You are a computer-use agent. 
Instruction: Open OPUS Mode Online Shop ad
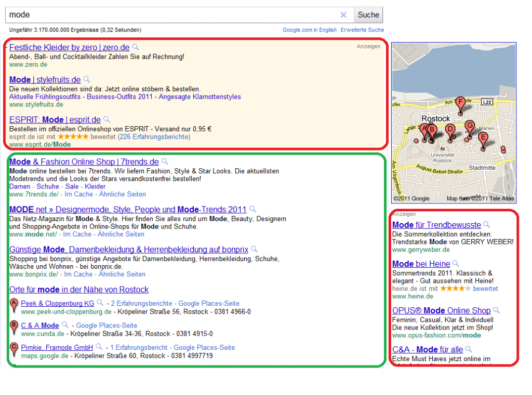click(442, 310)
